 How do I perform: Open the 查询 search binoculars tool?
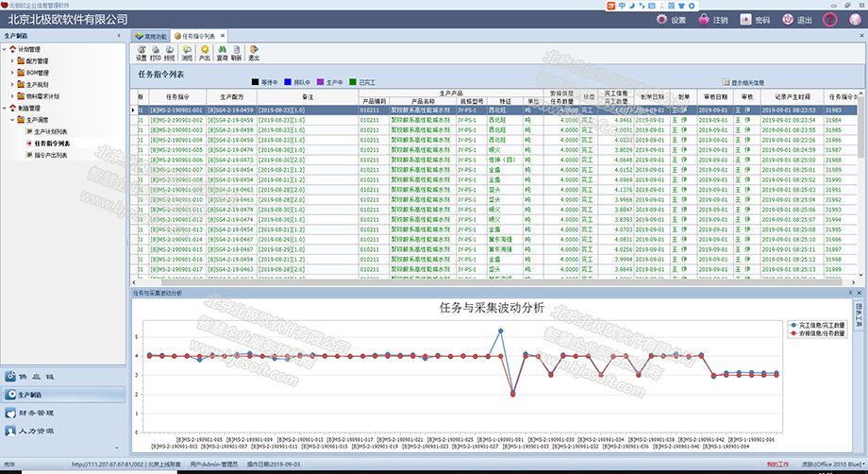click(222, 53)
